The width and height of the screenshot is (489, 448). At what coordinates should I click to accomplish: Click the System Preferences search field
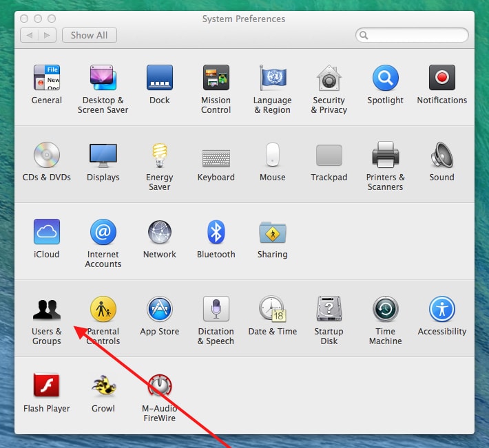click(x=412, y=35)
